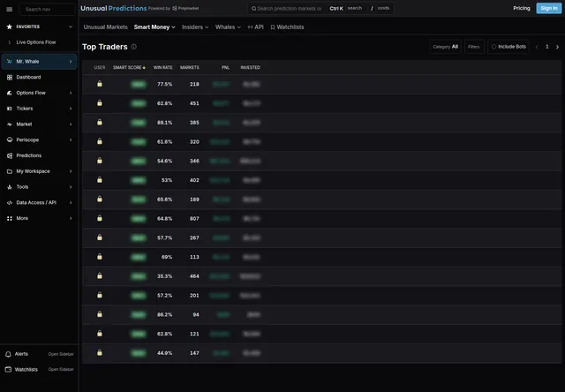The height and width of the screenshot is (392, 565).
Task: Open the API tab
Action: click(255, 27)
